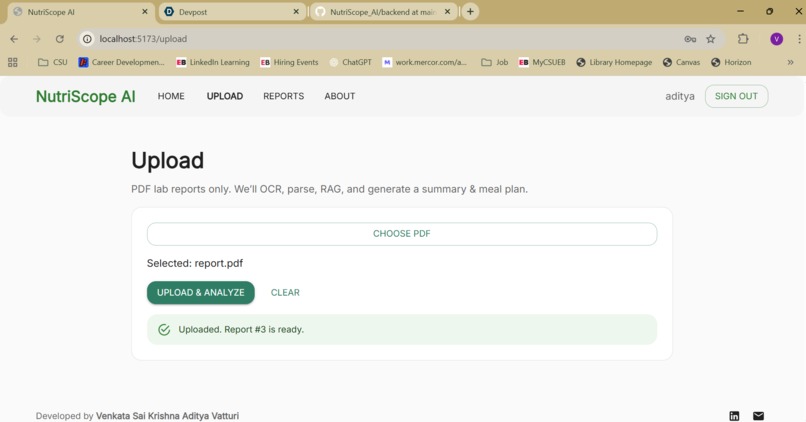Viewport: 806px width, 422px height.
Task: Select UPLOAD in the navigation
Action: 225,96
